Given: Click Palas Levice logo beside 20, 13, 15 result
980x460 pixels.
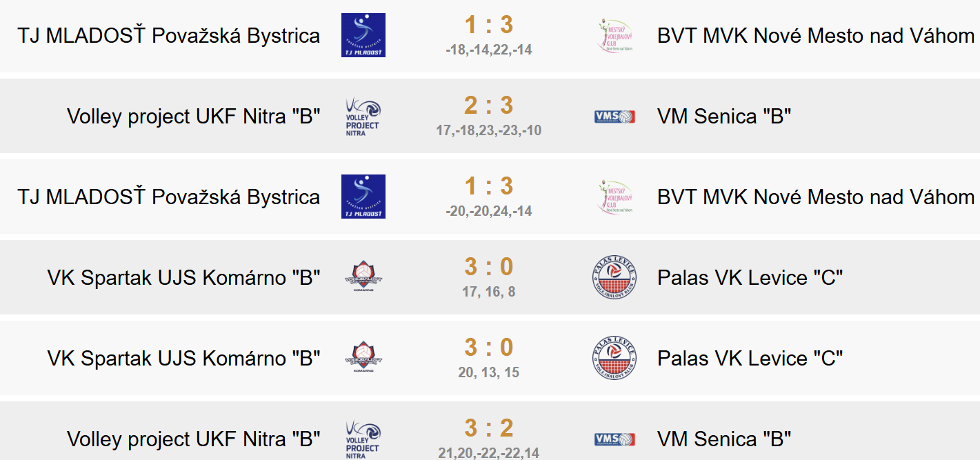Looking at the screenshot, I should 614,358.
